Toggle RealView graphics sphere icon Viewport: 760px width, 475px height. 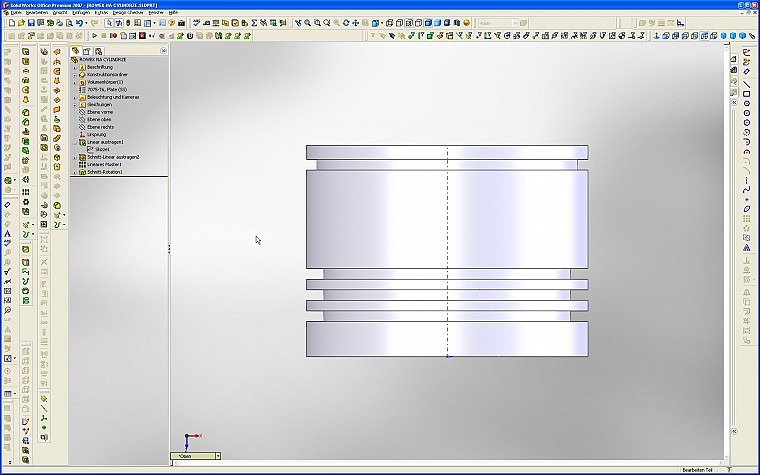466,23
